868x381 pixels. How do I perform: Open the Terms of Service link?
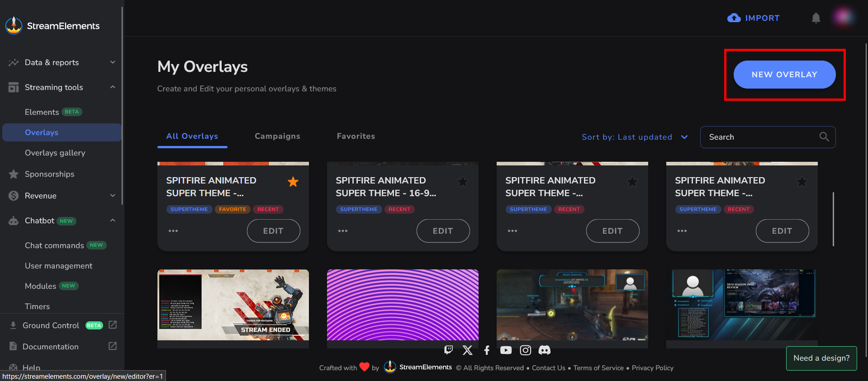[x=598, y=368]
